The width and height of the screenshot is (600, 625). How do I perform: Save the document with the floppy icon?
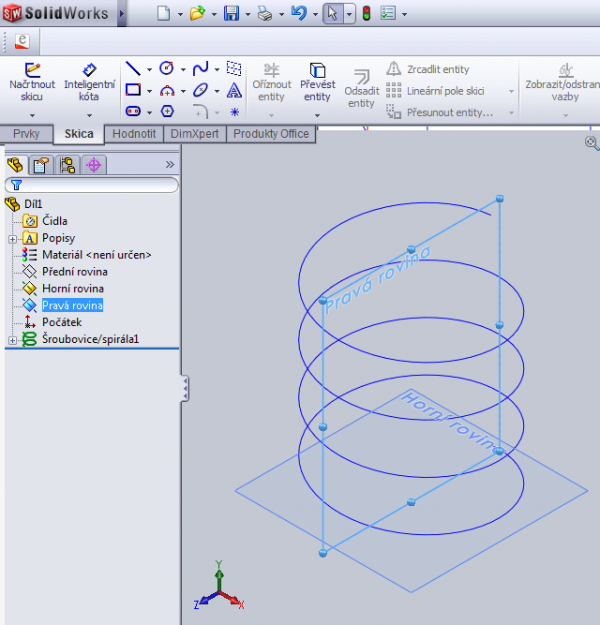[231, 14]
